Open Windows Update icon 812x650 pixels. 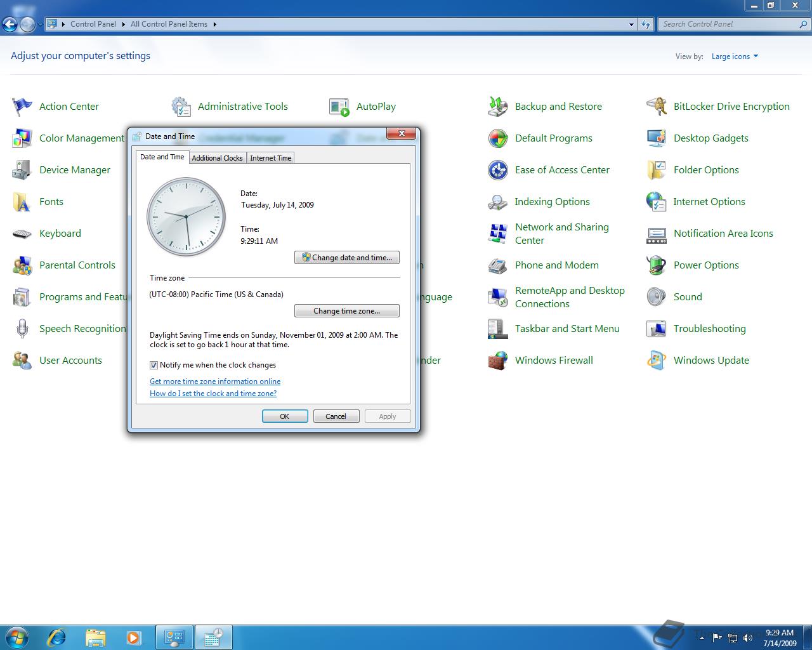(x=657, y=360)
